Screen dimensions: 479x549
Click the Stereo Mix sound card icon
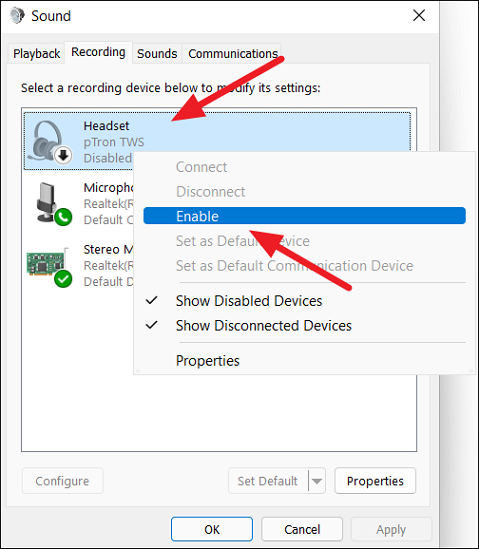pos(49,266)
